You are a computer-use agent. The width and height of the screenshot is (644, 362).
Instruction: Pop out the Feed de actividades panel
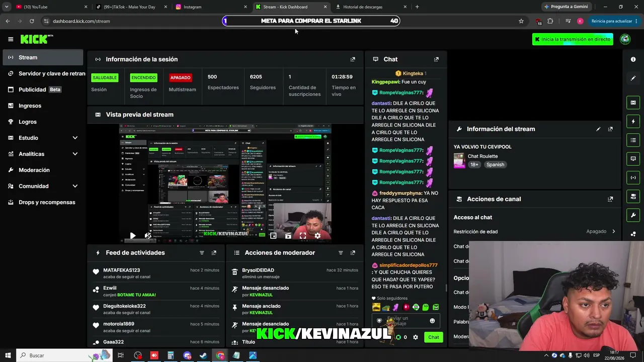click(x=214, y=253)
